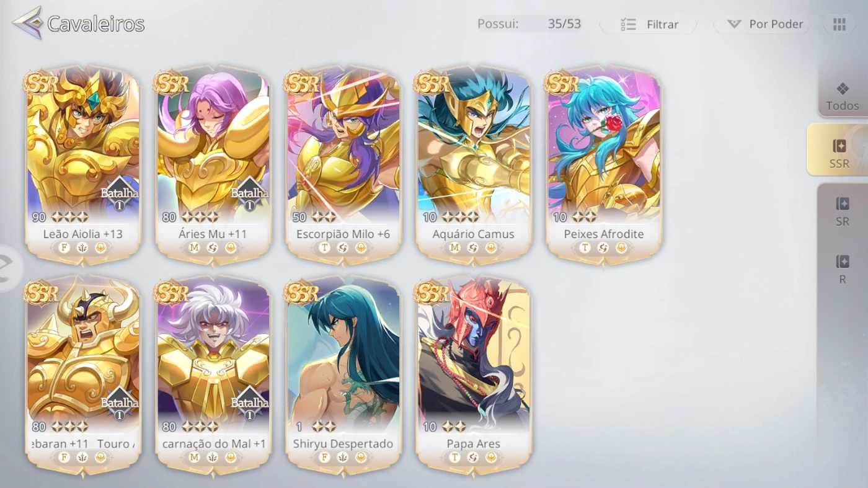Select the Todos category tab
The height and width of the screenshot is (488, 868).
point(842,96)
